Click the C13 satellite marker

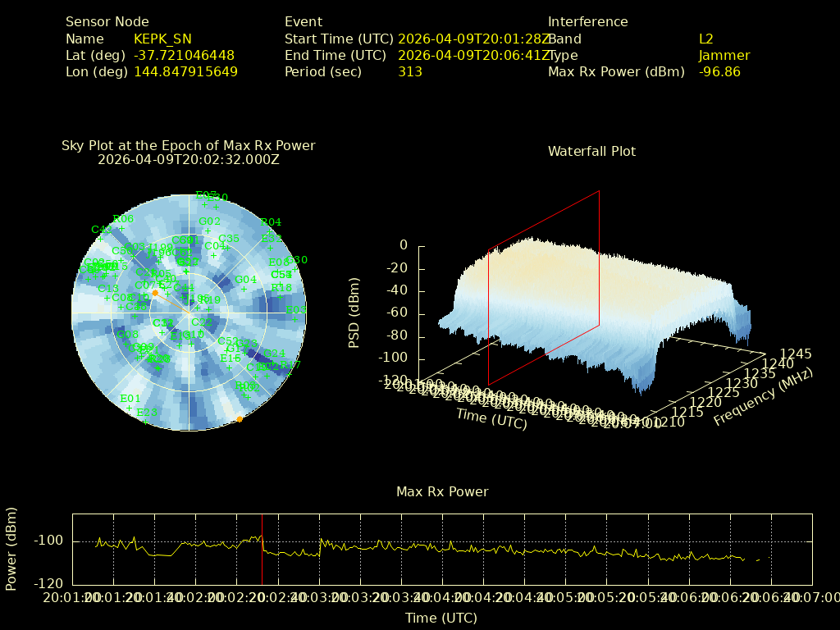click(107, 298)
